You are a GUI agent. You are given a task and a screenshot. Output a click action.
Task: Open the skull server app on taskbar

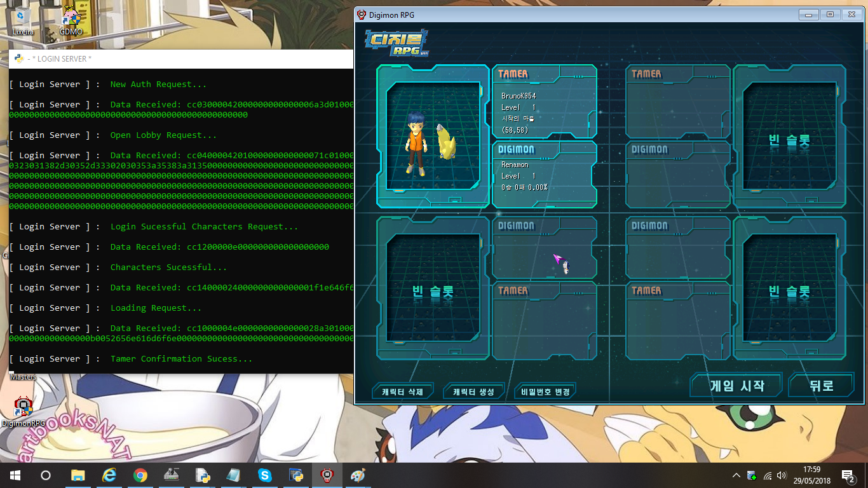tap(172, 475)
